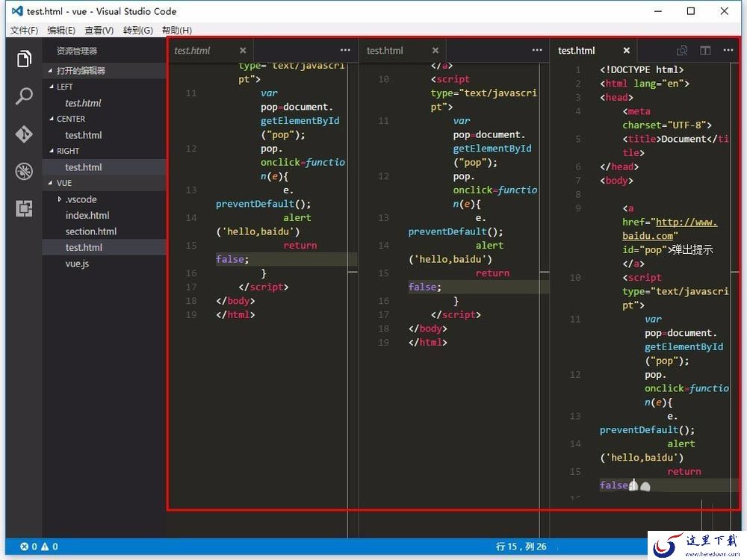
Task: Collapse the VUE folder section
Action: pyautogui.click(x=51, y=183)
